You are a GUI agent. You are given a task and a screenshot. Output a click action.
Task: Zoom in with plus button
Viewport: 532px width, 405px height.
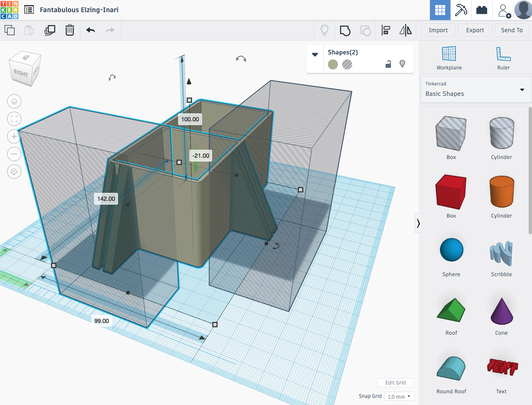[x=14, y=136]
